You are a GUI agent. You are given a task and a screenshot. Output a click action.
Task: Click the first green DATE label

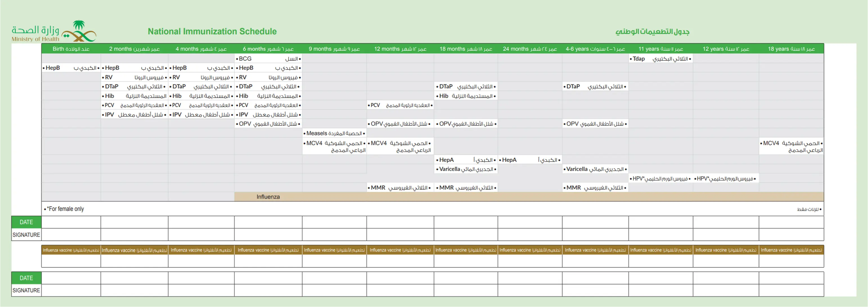26,222
